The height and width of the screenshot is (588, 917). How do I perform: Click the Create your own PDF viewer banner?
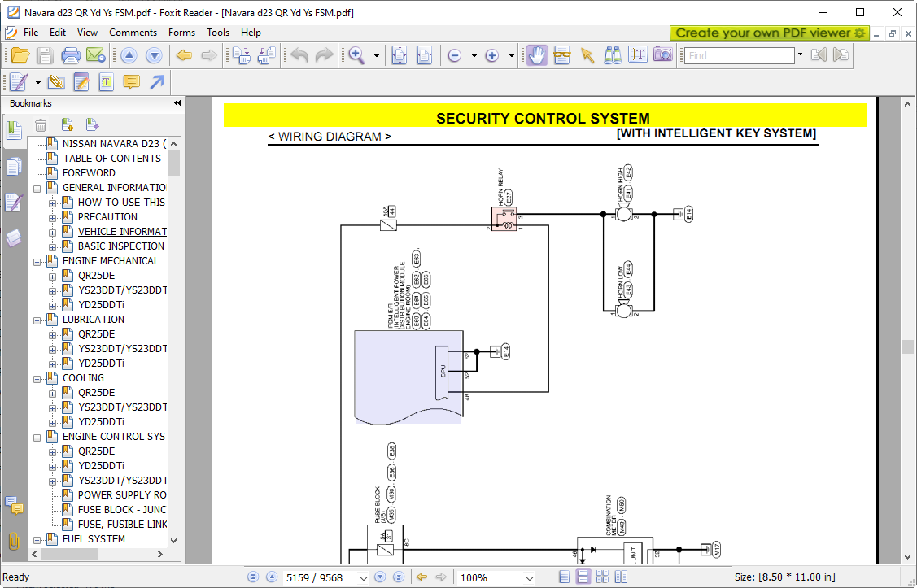[769, 33]
